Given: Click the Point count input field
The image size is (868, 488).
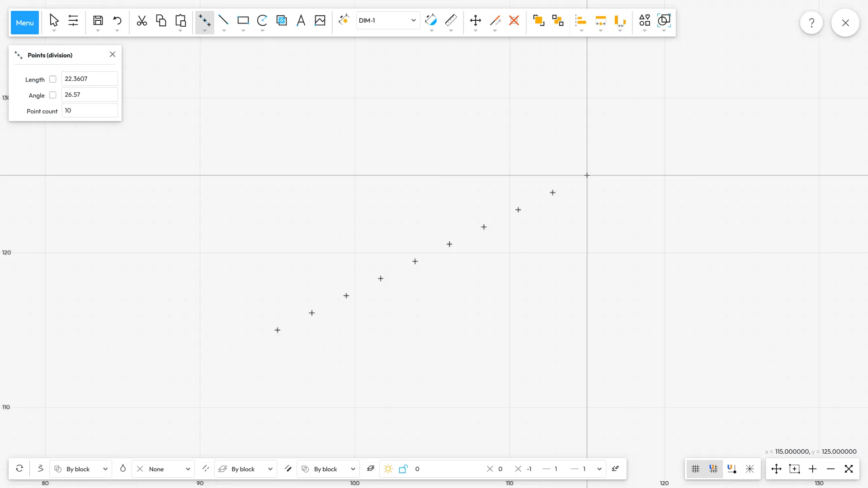Looking at the screenshot, I should point(90,110).
